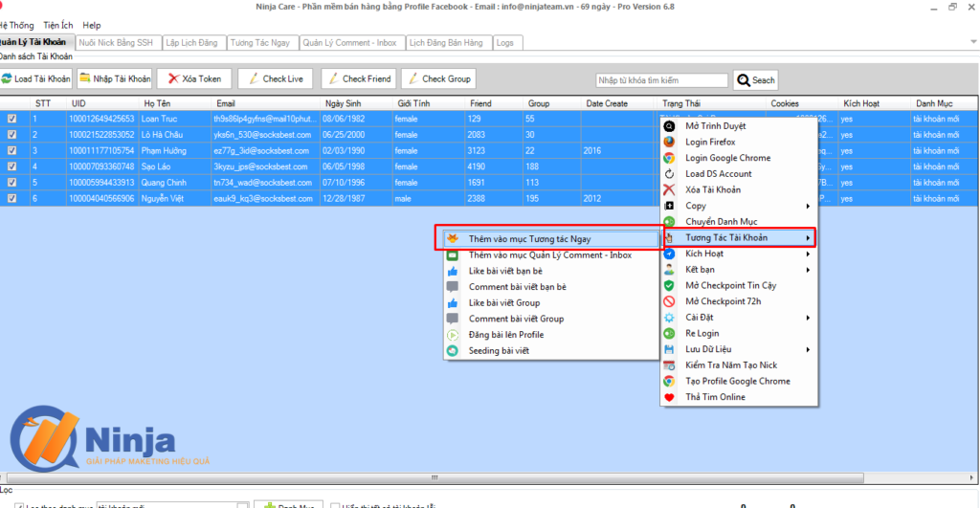Expand the Kích Hoạt submenu arrow
Screen dimensions: 980x508
click(x=808, y=254)
